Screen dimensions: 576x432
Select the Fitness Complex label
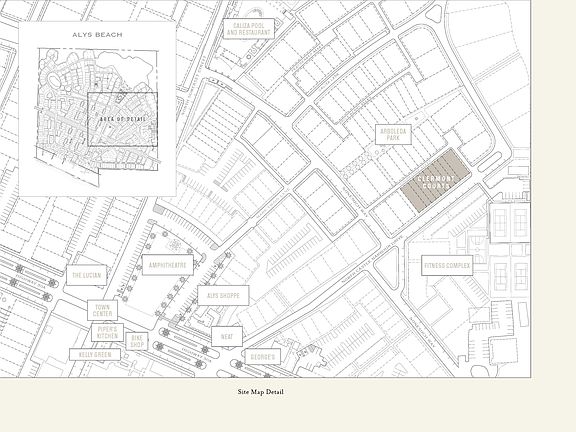447,265
